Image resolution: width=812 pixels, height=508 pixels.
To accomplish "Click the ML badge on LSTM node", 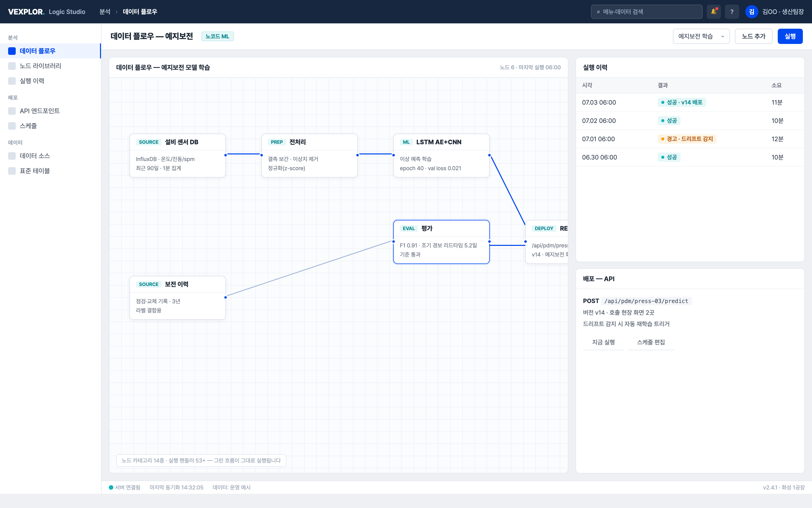I will click(406, 142).
